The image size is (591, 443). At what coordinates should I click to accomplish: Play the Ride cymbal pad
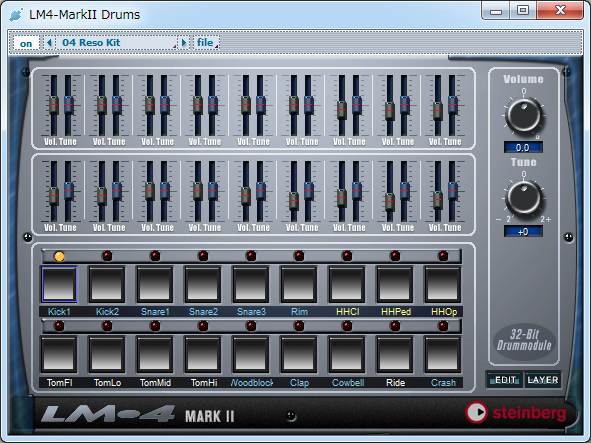click(395, 355)
